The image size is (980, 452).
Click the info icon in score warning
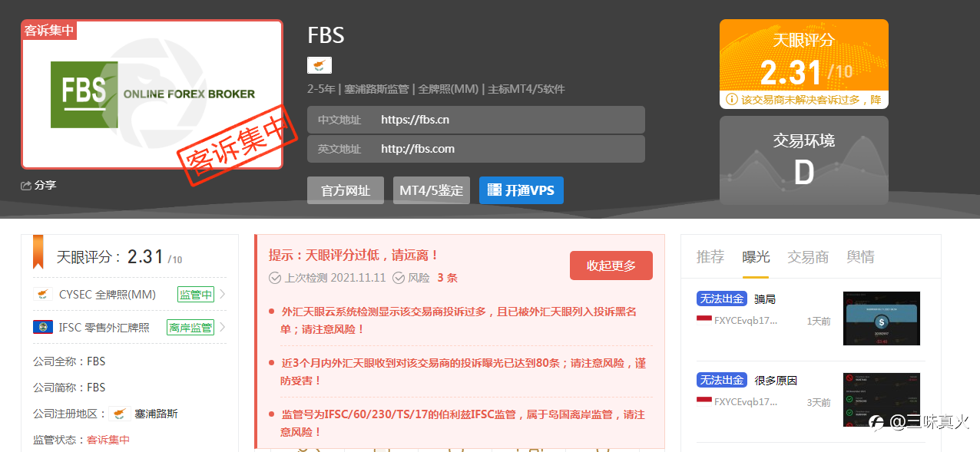pyautogui.click(x=731, y=100)
